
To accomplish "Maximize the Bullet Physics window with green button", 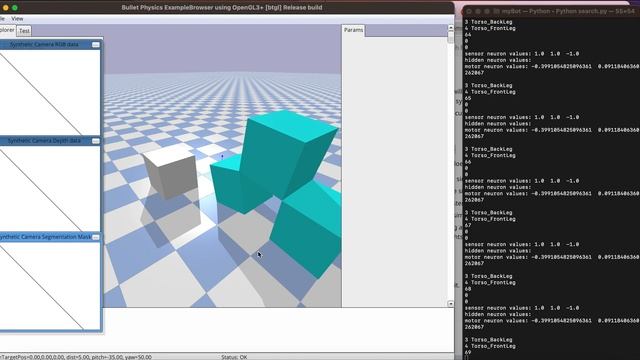I will pos(15,8).
